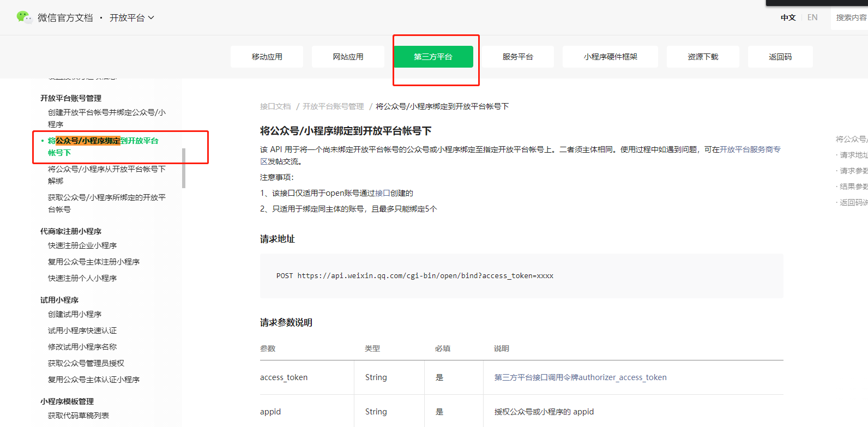This screenshot has width=868, height=427.
Task: Switch language to 中文
Action: click(x=788, y=17)
